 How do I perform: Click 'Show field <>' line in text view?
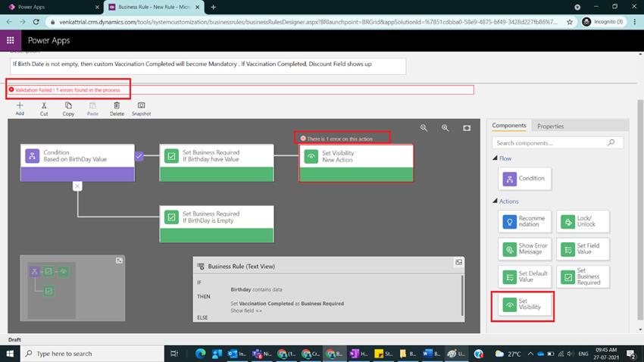246,311
